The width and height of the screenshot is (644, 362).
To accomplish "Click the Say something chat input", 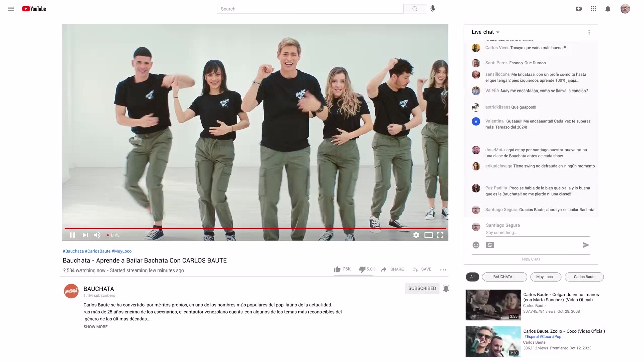I will [x=537, y=233].
